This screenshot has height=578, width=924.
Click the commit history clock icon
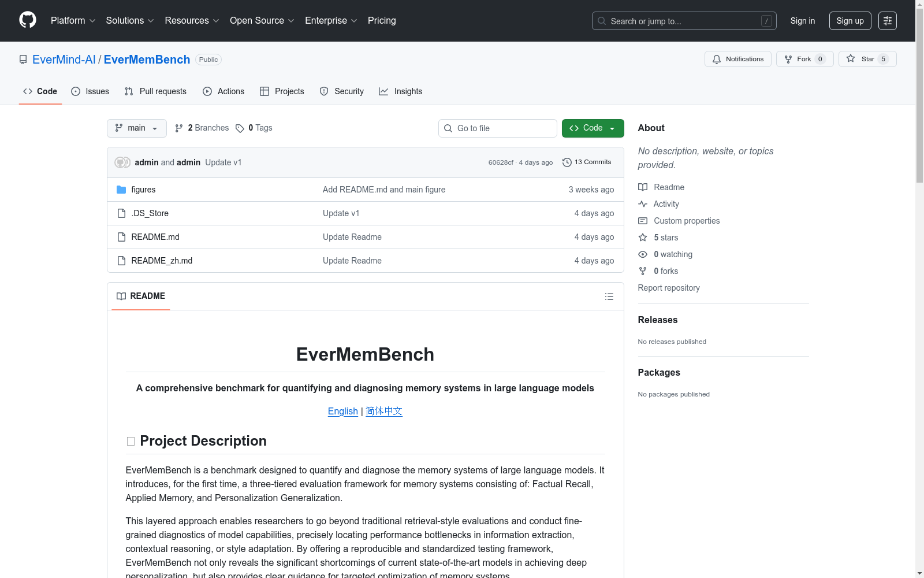coord(567,162)
